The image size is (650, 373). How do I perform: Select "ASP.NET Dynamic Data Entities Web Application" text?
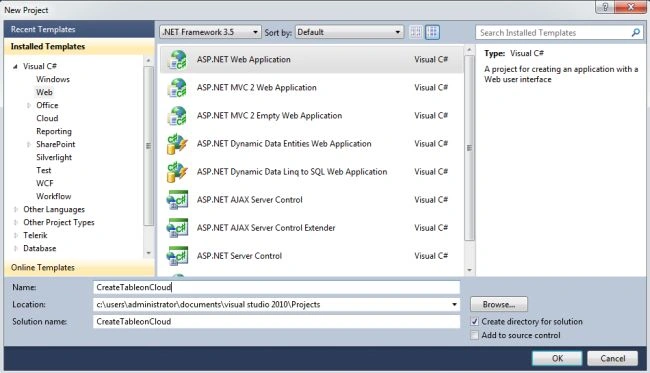pos(284,144)
